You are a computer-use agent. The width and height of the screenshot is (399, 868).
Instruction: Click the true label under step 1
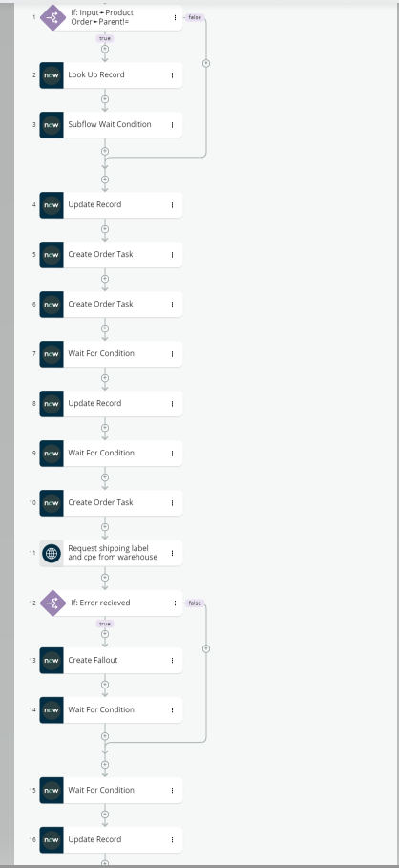click(105, 39)
